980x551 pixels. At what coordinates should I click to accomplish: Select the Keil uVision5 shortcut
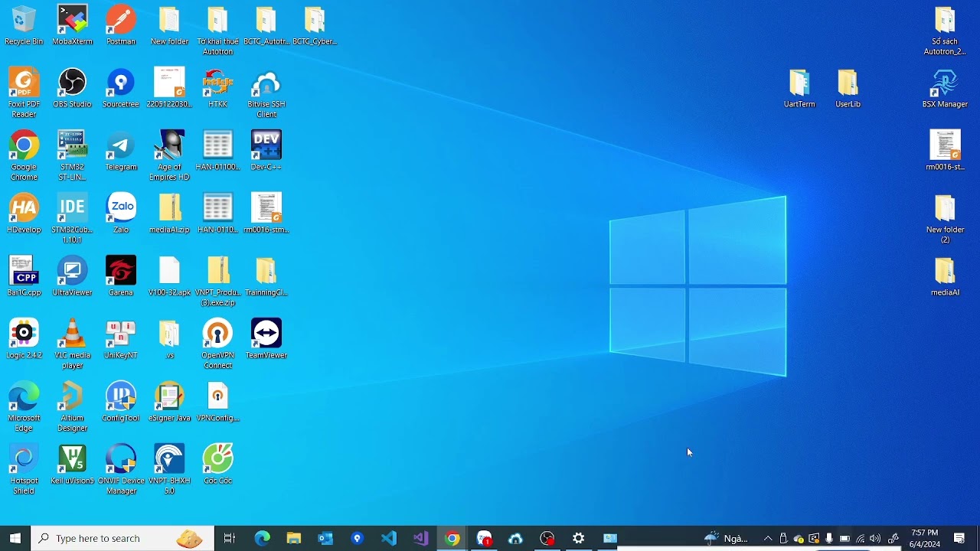click(x=73, y=465)
